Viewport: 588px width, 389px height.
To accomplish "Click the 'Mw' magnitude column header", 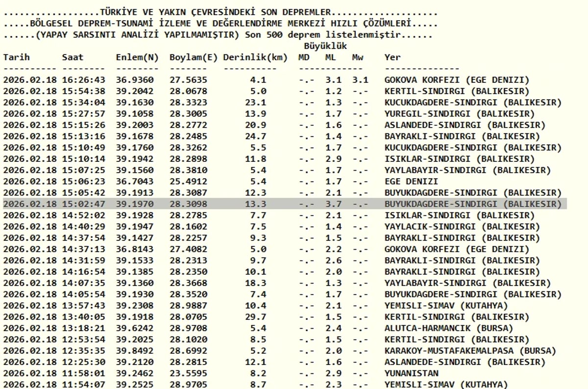I will click(358, 57).
